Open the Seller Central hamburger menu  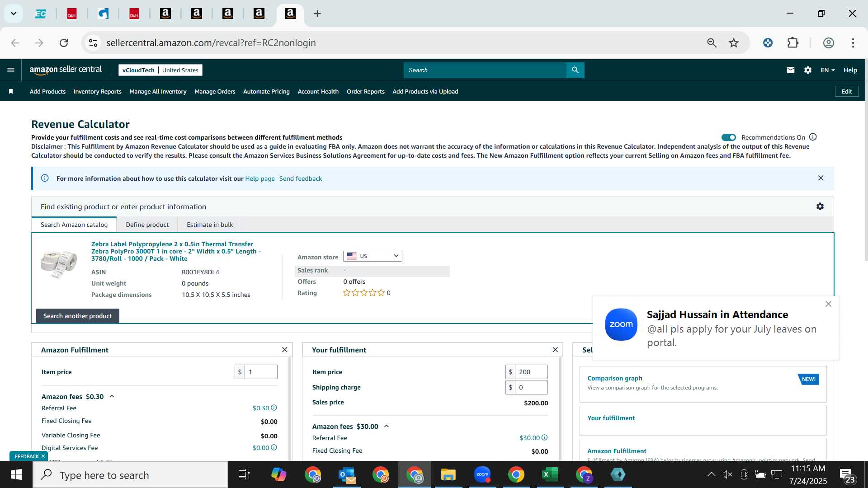(11, 70)
